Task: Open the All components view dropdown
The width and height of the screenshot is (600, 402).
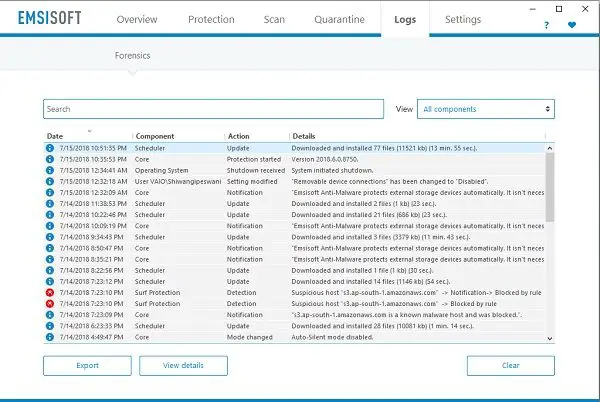Action: 486,109
